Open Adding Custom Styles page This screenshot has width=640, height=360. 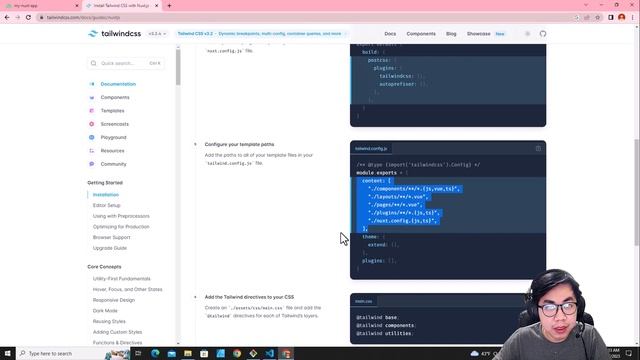[x=117, y=332]
